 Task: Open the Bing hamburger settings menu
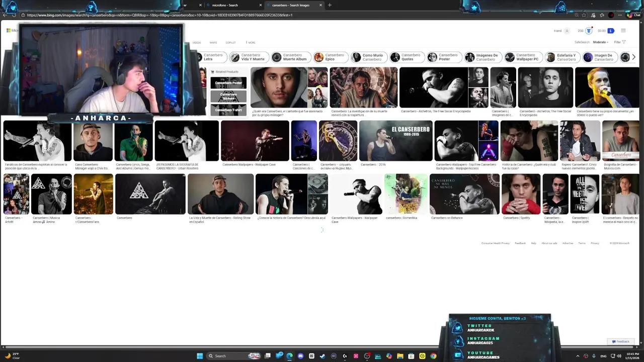[x=623, y=31]
